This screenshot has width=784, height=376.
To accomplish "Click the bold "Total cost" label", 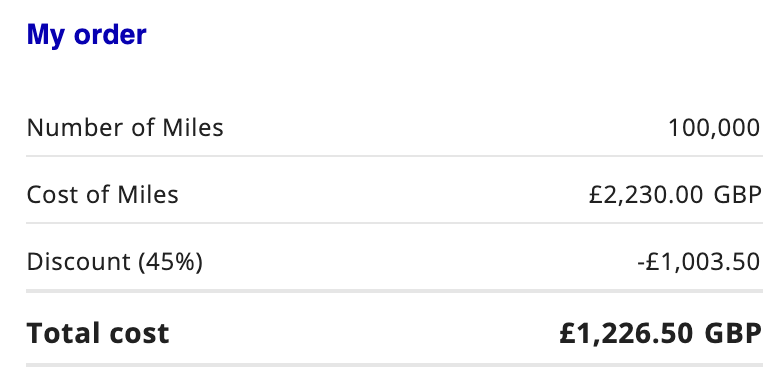I will coord(98,333).
